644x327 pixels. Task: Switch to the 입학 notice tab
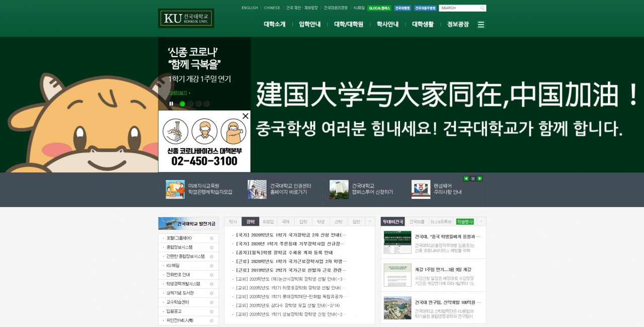tap(303, 222)
